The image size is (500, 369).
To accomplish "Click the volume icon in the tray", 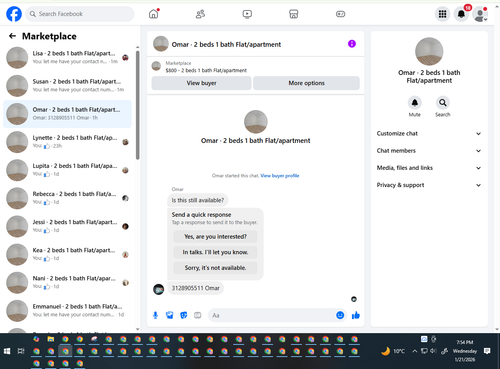I will tap(433, 351).
